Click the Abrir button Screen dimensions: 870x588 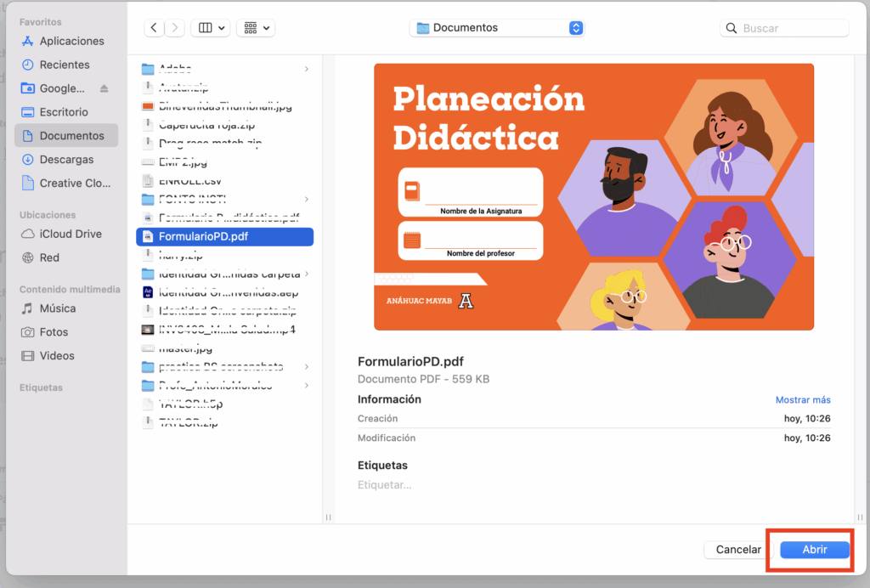click(814, 550)
